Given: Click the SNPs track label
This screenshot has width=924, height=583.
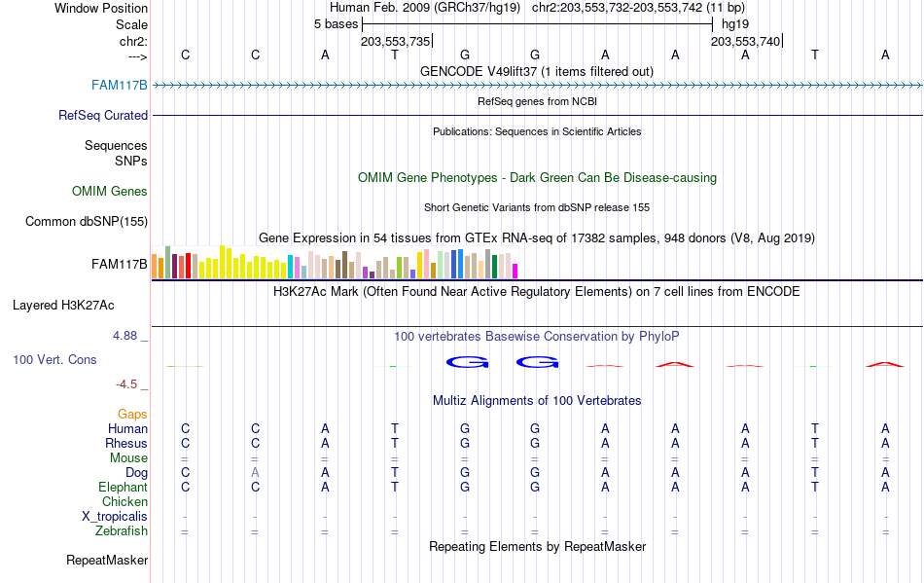Looking at the screenshot, I should tap(131, 161).
